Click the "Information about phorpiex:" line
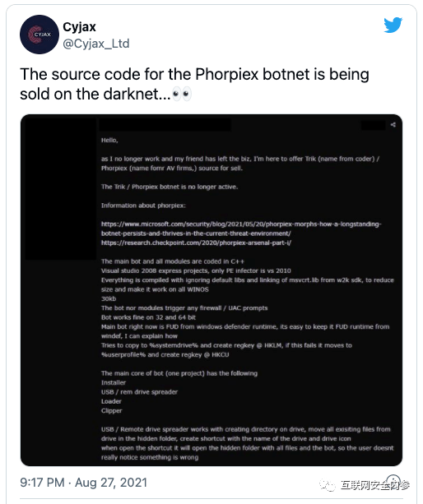This screenshot has width=423, height=504. click(x=143, y=206)
